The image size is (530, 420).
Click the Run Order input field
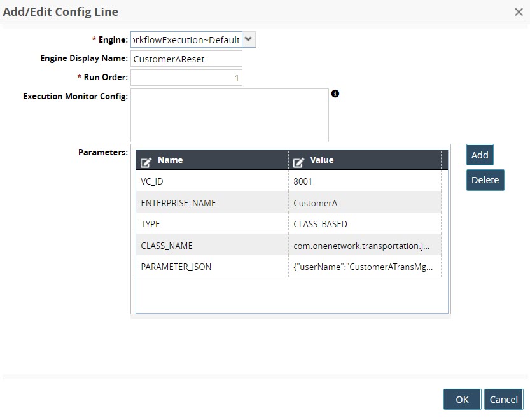[x=186, y=78]
